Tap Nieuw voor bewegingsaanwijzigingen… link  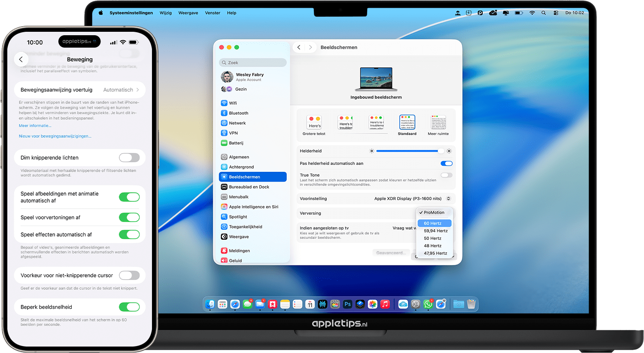55,136
